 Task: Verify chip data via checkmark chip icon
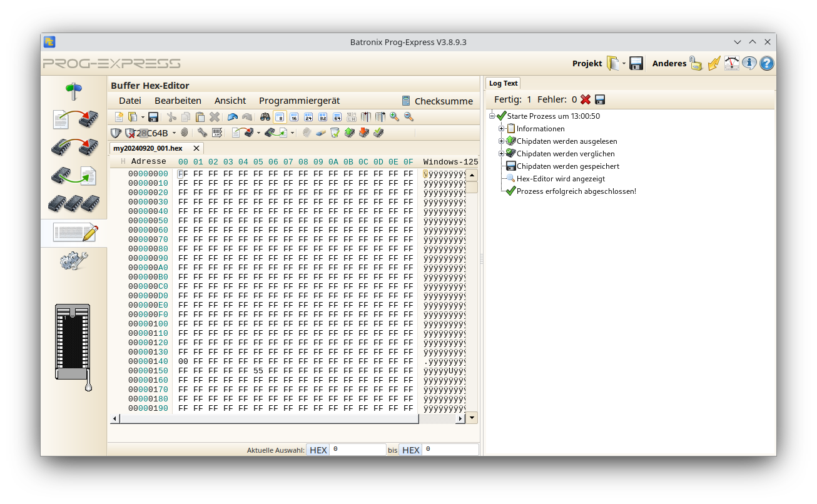378,133
